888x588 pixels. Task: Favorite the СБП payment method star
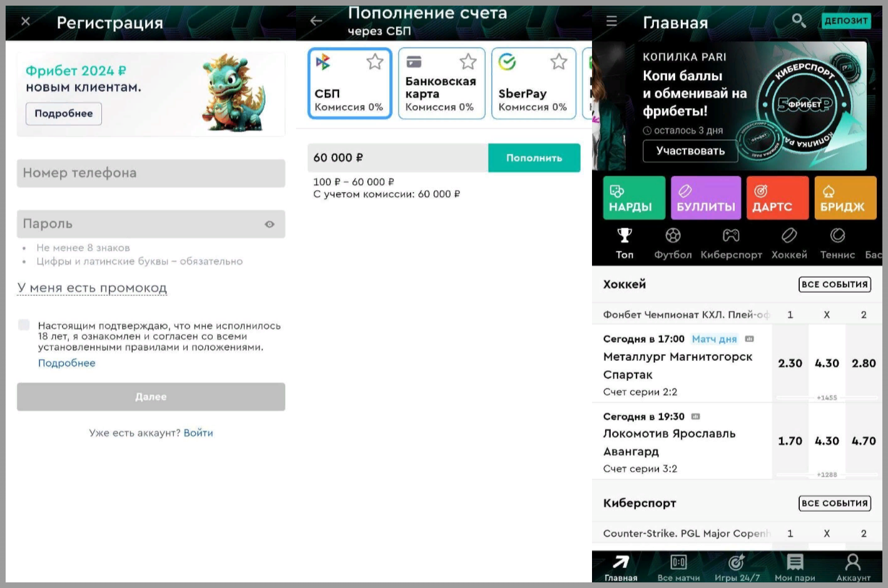pos(375,61)
